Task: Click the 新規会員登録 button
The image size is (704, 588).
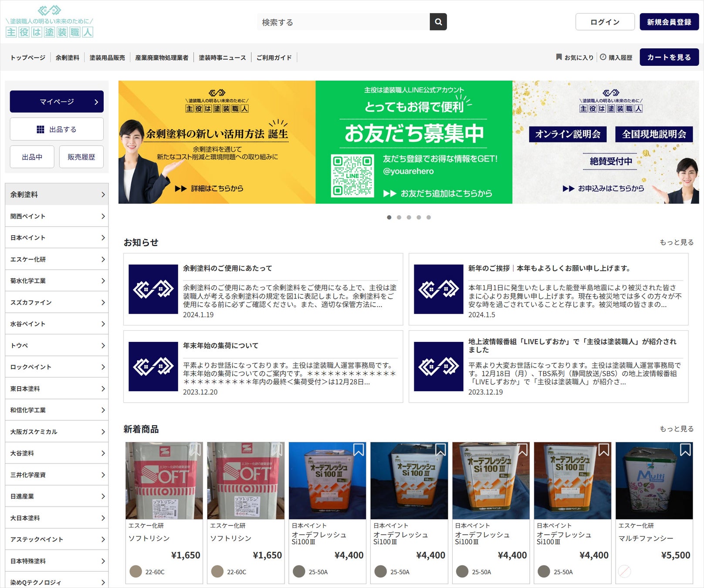Action: pos(669,22)
